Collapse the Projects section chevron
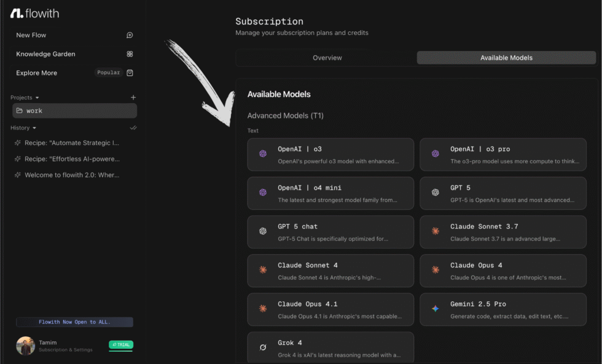Viewport: 602px width, 364px height. pyautogui.click(x=37, y=97)
